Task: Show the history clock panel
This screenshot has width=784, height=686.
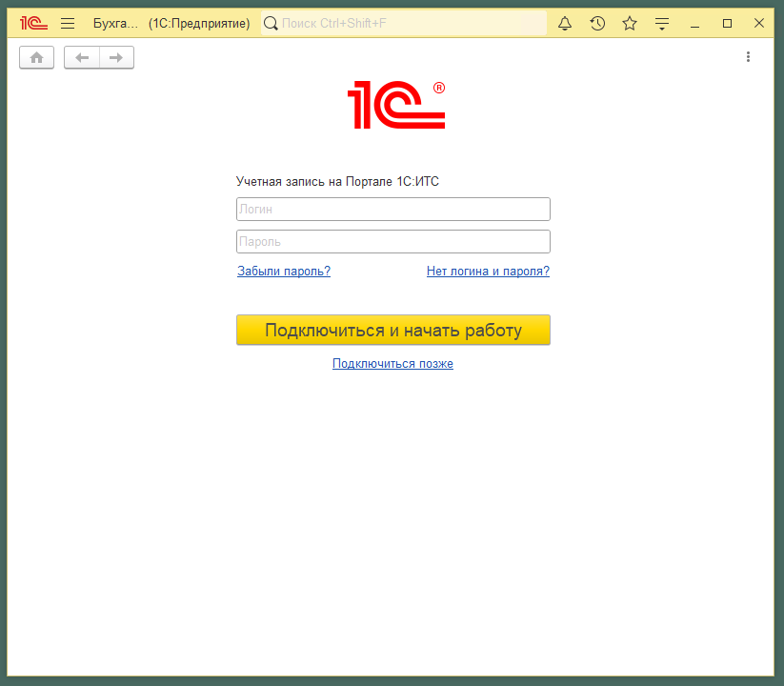Action: click(x=597, y=24)
